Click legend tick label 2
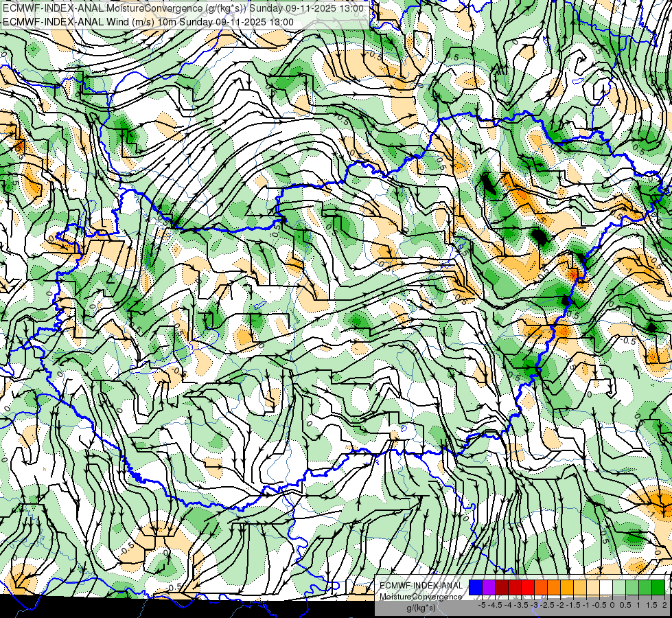 coord(664,605)
